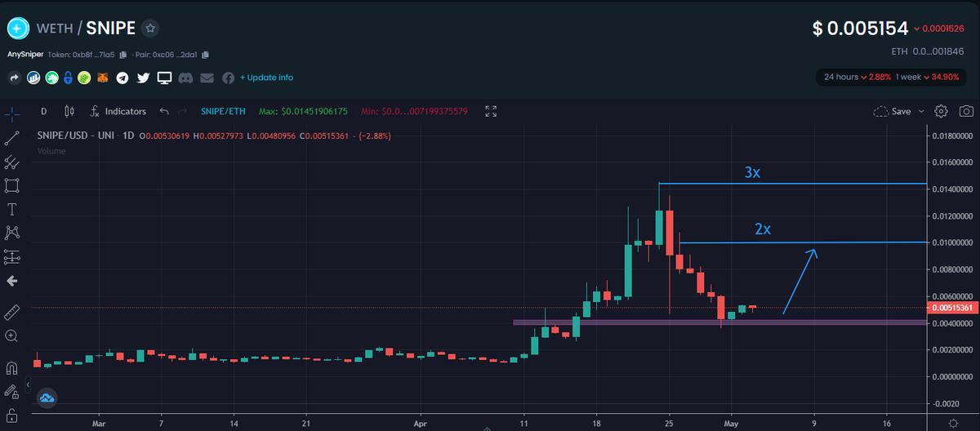Open the Twitter link

pyautogui.click(x=143, y=78)
